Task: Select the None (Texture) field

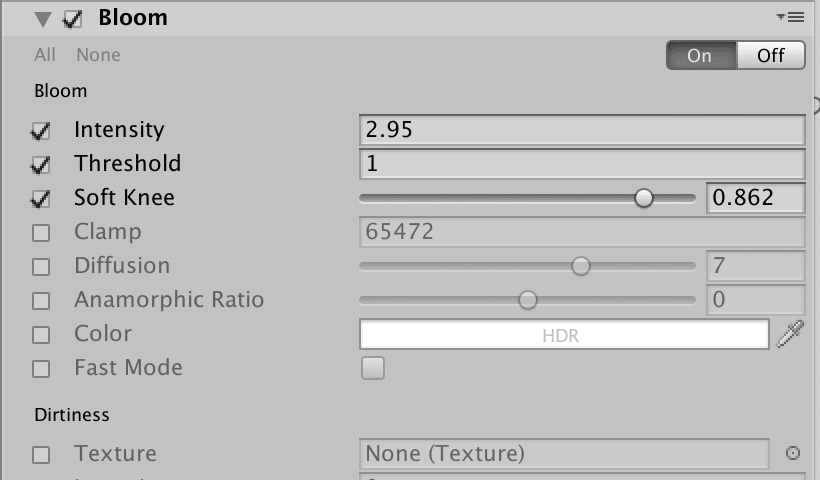Action: (x=564, y=454)
